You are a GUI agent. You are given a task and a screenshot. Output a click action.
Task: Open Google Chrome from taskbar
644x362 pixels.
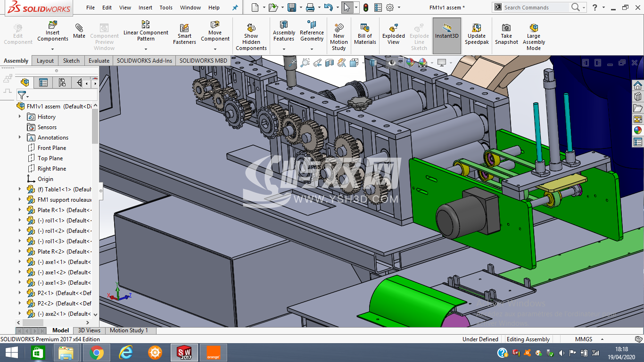pyautogui.click(x=97, y=353)
